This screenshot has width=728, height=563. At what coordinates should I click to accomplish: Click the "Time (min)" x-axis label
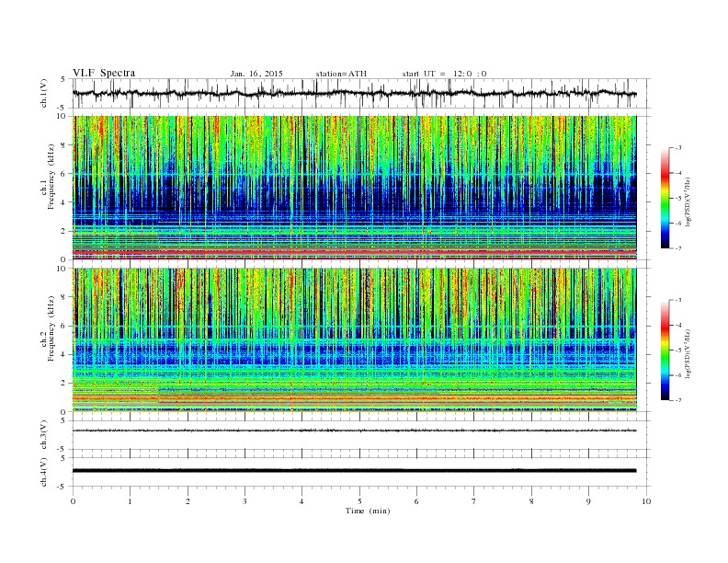(x=368, y=511)
